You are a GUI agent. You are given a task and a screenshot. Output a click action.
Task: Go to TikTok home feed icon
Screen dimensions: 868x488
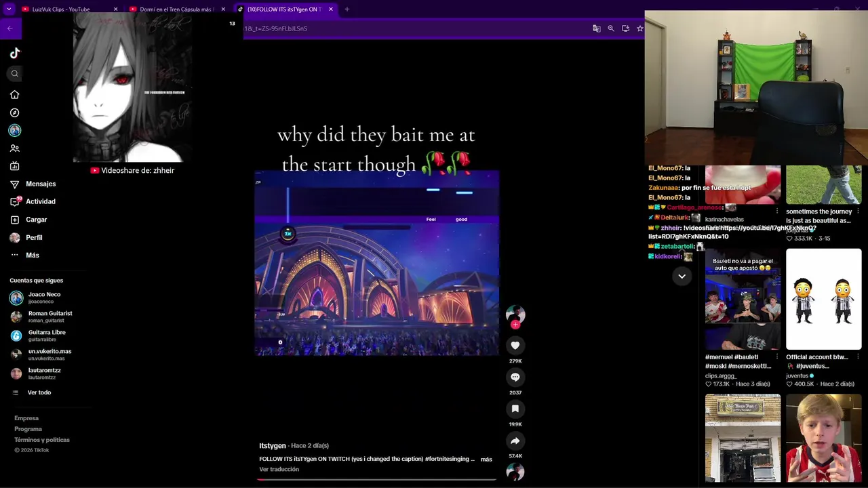pyautogui.click(x=15, y=95)
